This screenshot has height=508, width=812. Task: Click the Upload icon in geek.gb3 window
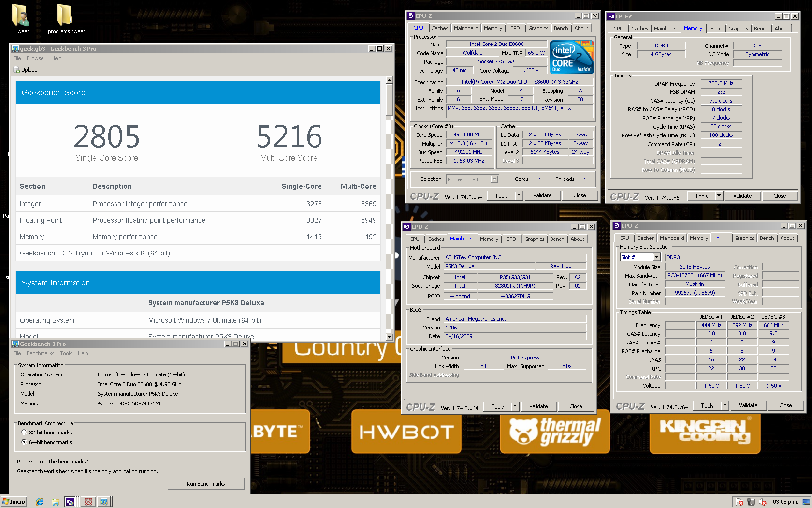[16, 70]
